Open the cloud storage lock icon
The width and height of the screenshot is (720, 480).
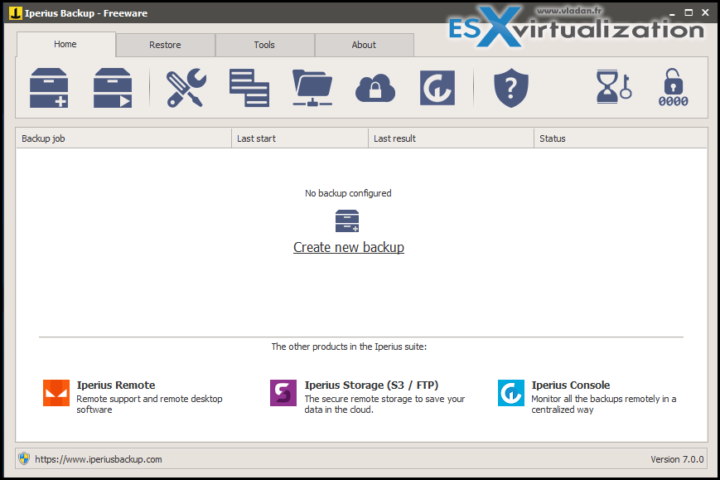coord(375,88)
